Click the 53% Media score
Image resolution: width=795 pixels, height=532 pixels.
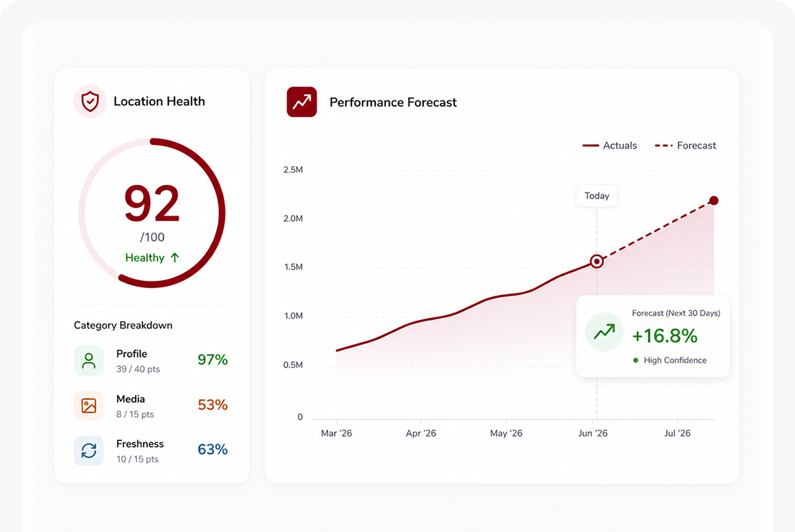pos(213,405)
